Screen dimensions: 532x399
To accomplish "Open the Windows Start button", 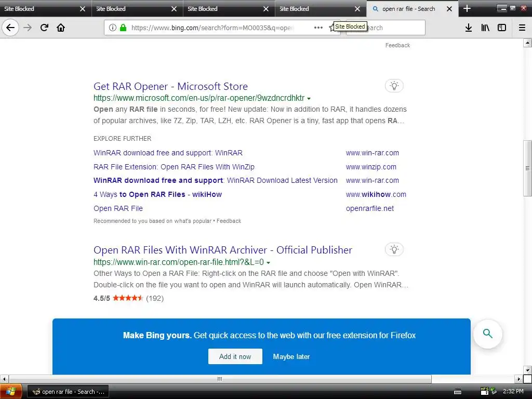I will pos(11,392).
